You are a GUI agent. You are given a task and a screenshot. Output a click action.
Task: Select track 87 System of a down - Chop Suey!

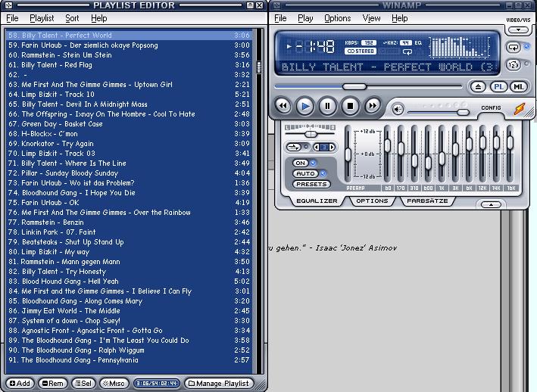[x=129, y=321]
